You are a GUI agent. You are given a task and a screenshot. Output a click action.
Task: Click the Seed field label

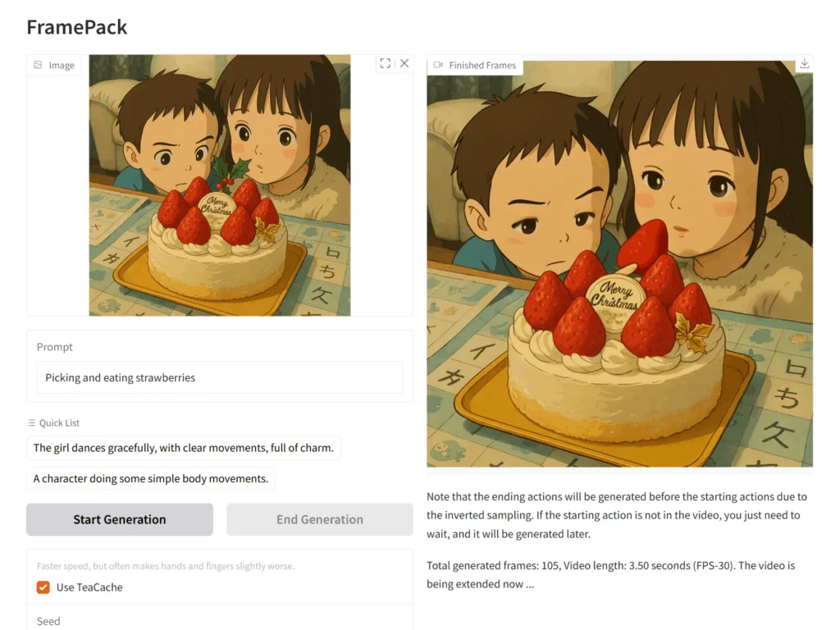coord(48,621)
